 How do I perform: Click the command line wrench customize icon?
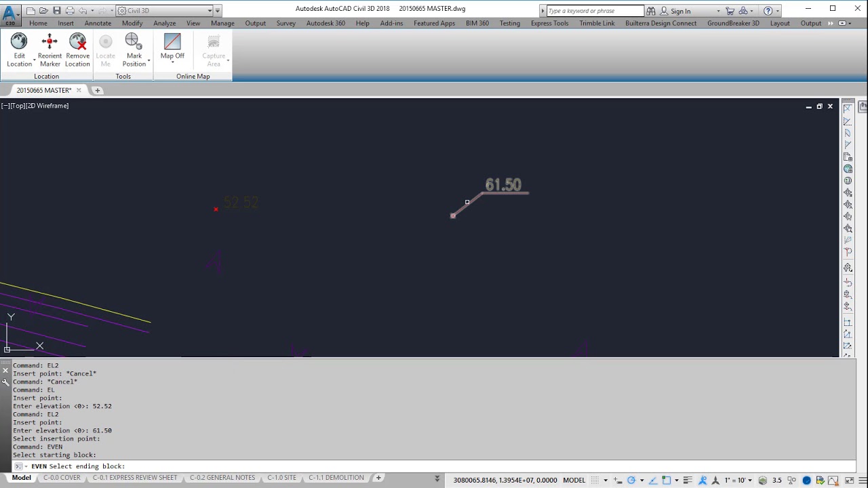(x=5, y=382)
